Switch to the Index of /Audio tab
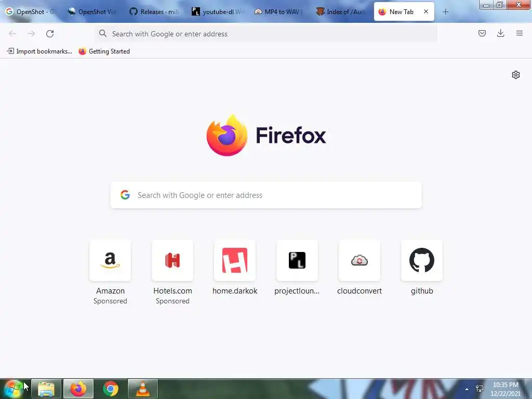This screenshot has height=399, width=532. pos(342,12)
